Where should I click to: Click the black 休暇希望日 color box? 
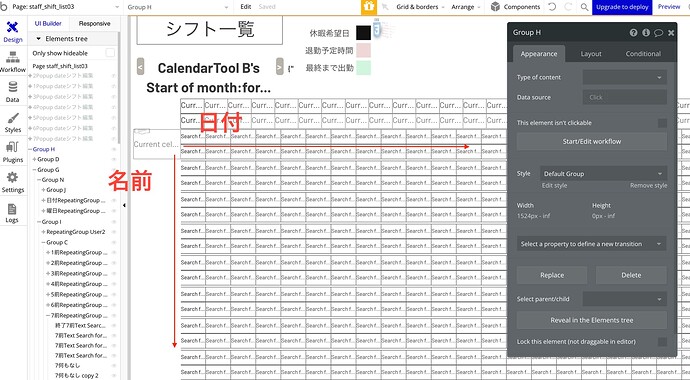coord(363,33)
